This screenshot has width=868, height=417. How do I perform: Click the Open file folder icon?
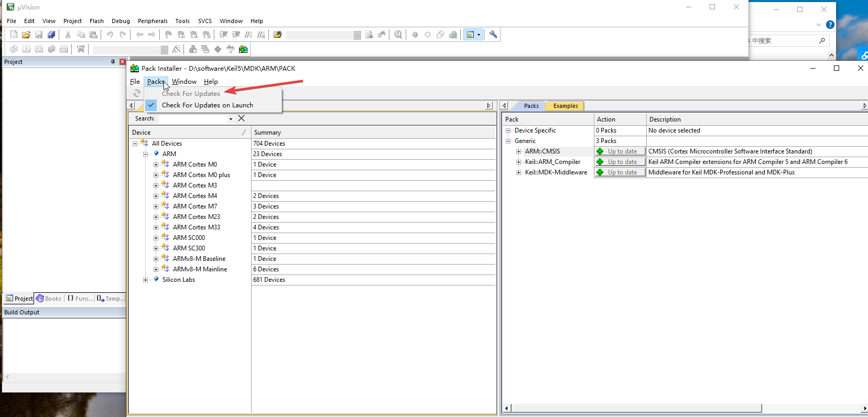[26, 35]
